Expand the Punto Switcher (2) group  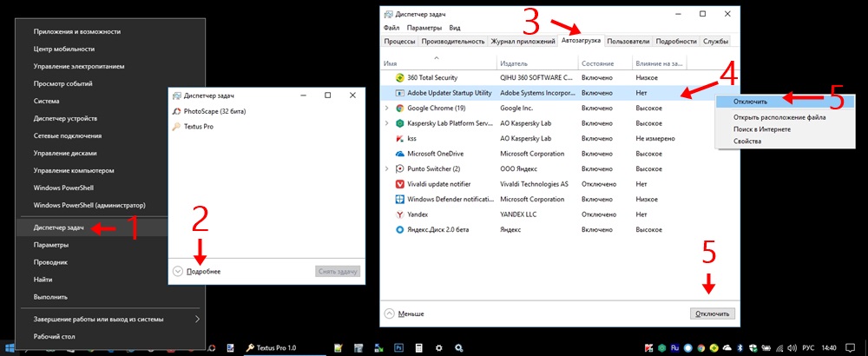pyautogui.click(x=387, y=168)
